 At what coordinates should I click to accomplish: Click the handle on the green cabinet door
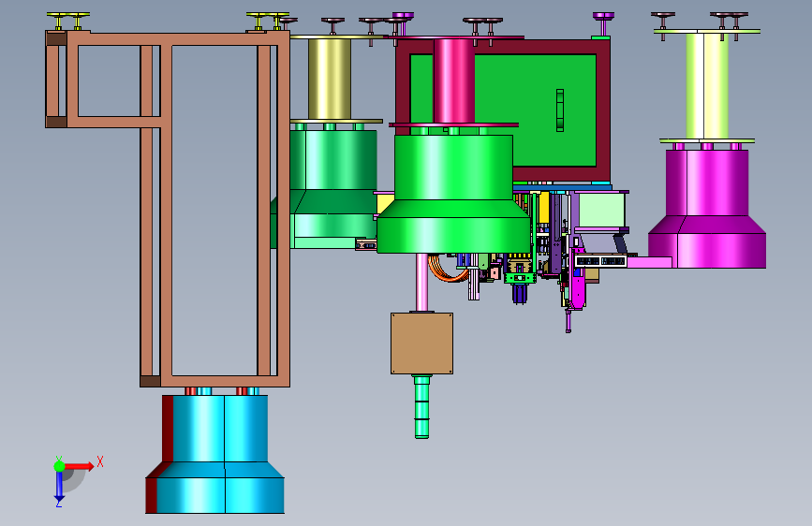(x=560, y=110)
